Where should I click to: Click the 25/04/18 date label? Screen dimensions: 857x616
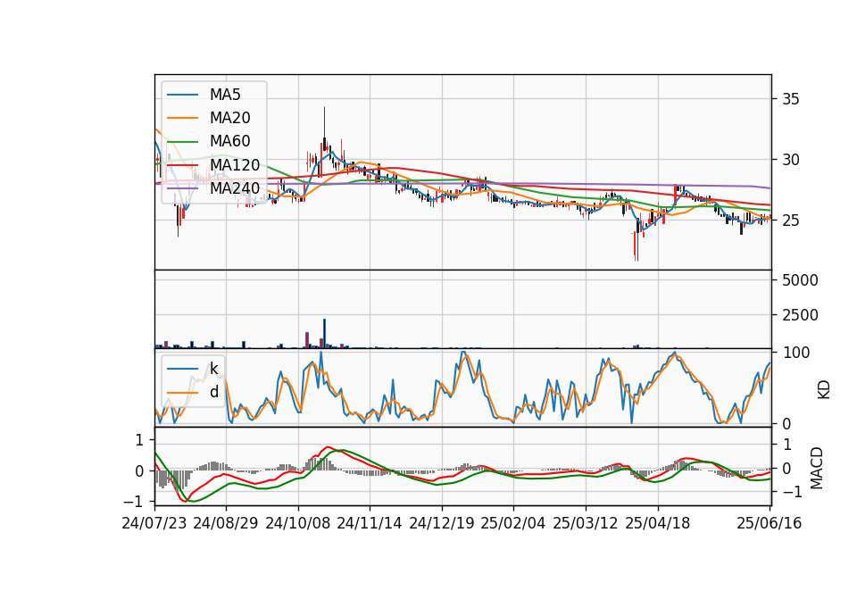click(658, 523)
